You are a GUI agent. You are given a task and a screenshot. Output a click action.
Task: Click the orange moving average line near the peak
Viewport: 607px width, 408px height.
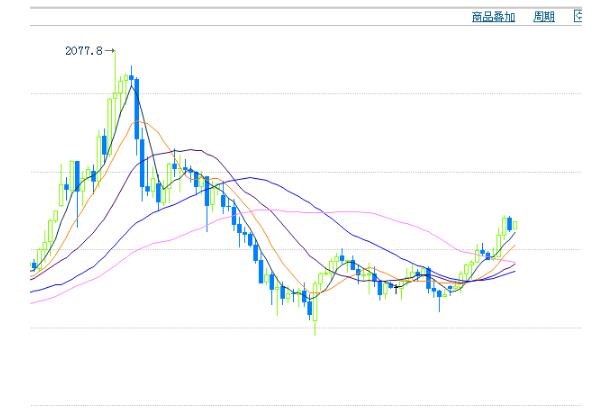(x=150, y=124)
